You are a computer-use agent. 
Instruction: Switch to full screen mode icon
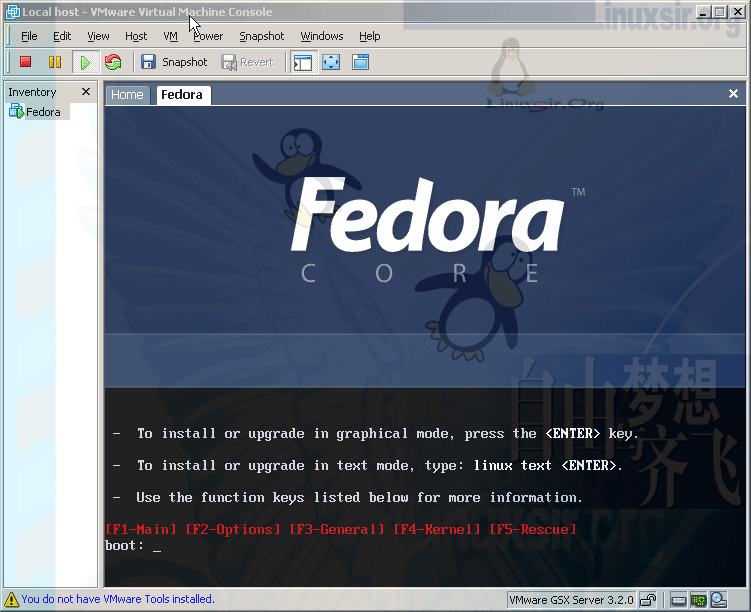click(x=331, y=62)
